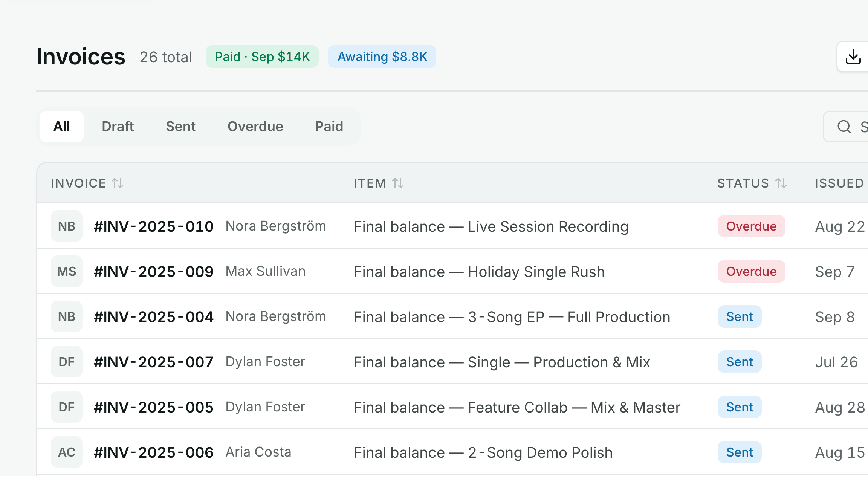Screen dimensions: 868x486
Task: Open invoice #INV-2025-006
Action: point(154,452)
